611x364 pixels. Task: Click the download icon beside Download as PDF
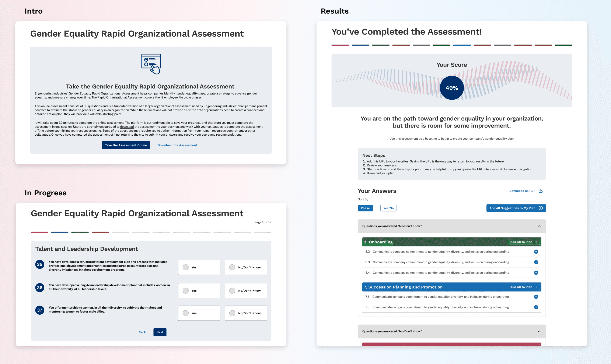(x=541, y=191)
